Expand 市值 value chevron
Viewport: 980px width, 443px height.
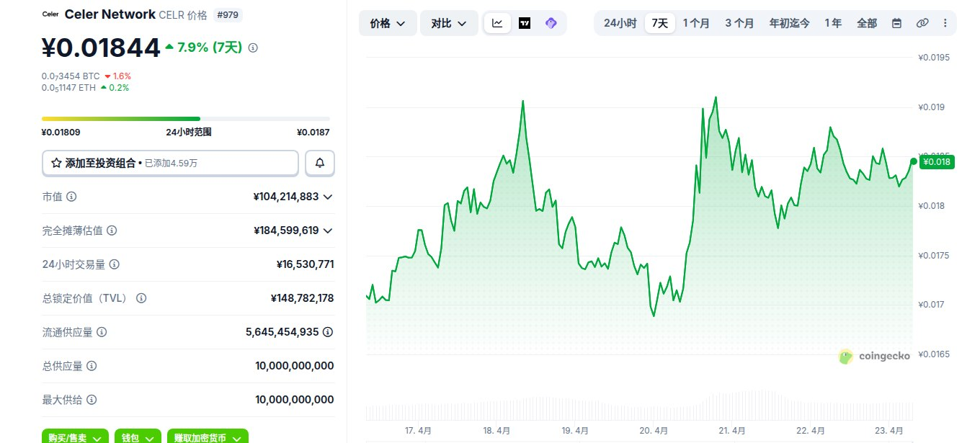328,197
